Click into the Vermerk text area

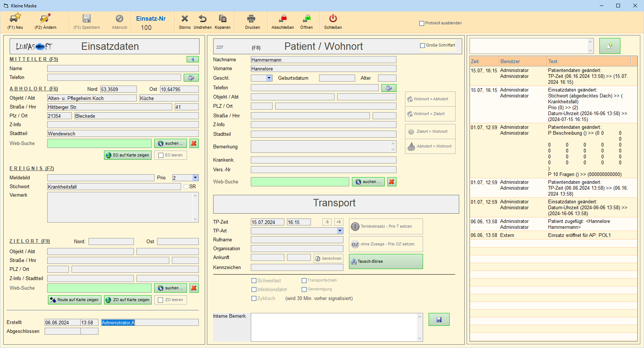(x=120, y=207)
